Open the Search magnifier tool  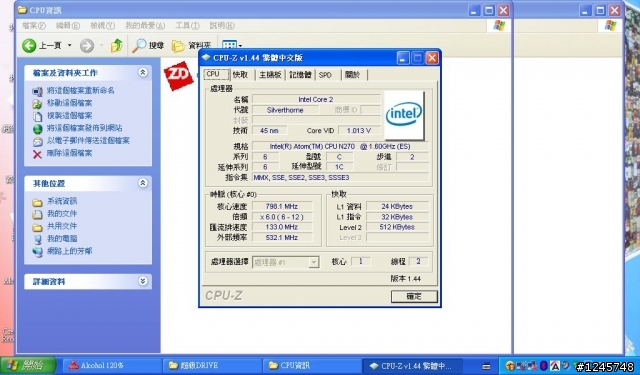point(139,45)
